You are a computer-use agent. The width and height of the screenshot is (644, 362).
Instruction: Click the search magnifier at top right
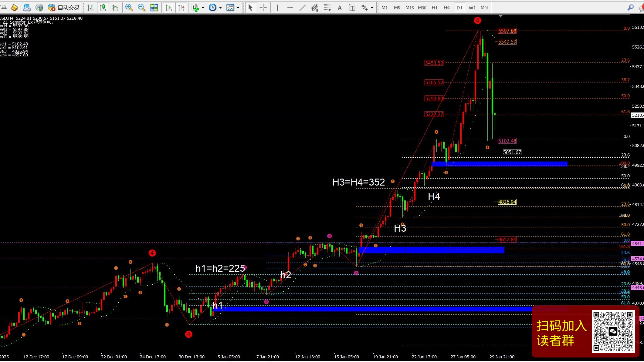coord(630,8)
